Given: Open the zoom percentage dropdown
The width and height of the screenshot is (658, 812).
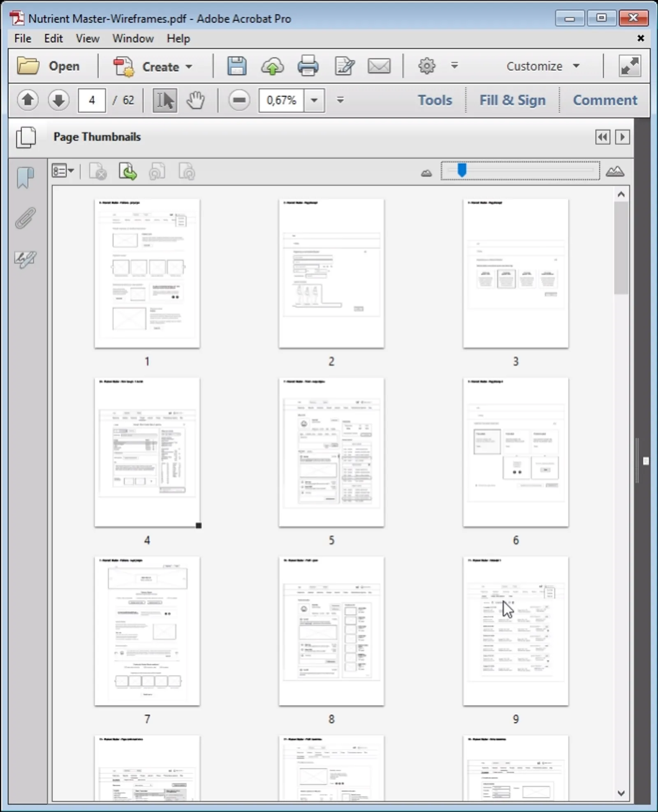Looking at the screenshot, I should [x=314, y=100].
